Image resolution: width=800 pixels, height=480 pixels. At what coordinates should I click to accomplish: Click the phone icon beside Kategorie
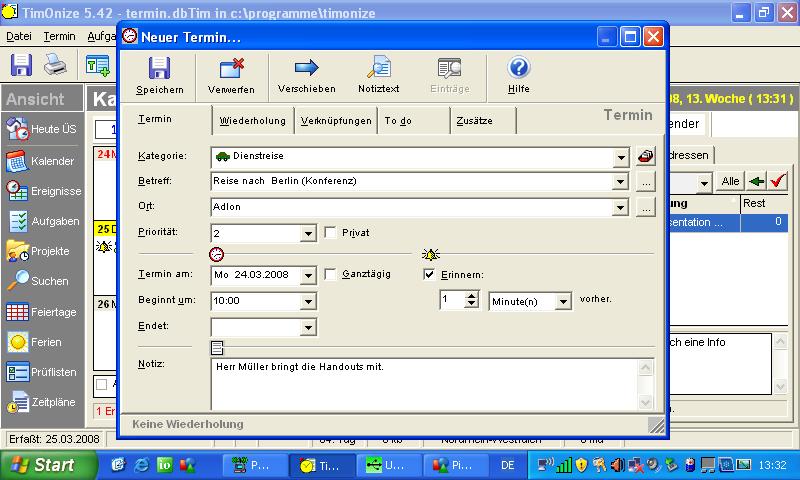(x=645, y=156)
